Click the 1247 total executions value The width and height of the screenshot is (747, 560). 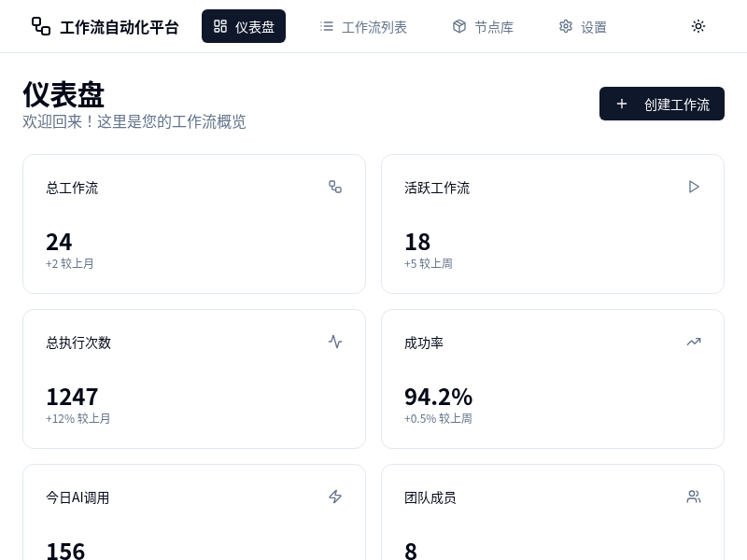[x=72, y=397]
